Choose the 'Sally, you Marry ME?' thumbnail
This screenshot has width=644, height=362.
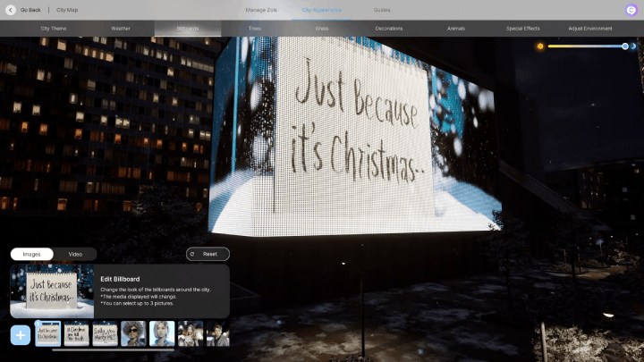point(105,334)
